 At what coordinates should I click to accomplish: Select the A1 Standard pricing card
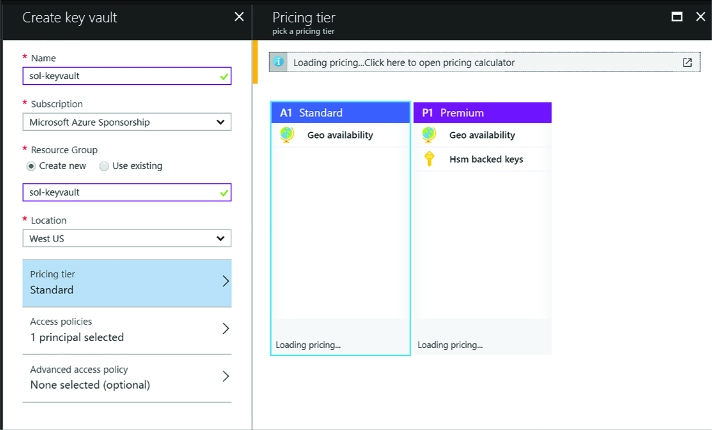(x=341, y=228)
